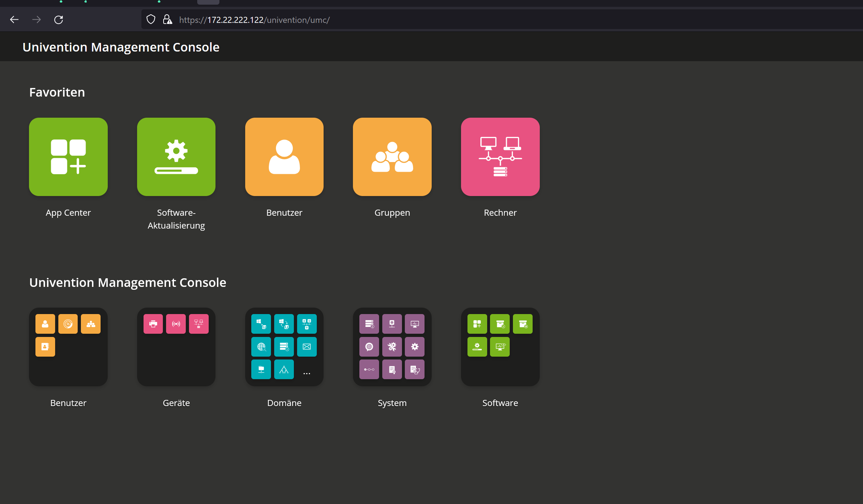Click the tracking protection shield icon
863x504 pixels.
click(x=151, y=19)
